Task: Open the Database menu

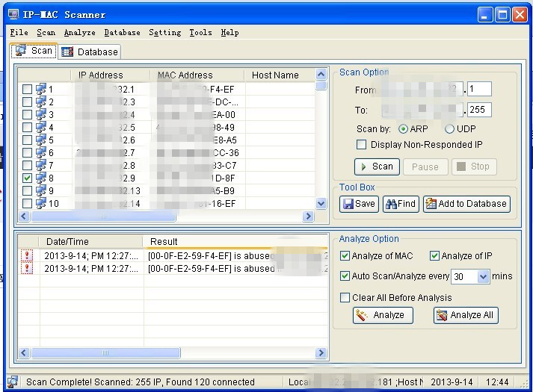Action: tap(122, 33)
